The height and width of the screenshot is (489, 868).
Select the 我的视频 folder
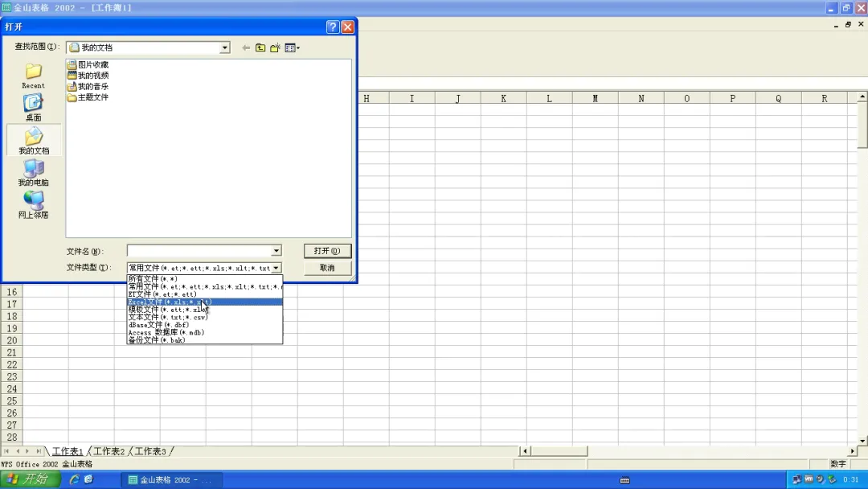pos(88,76)
